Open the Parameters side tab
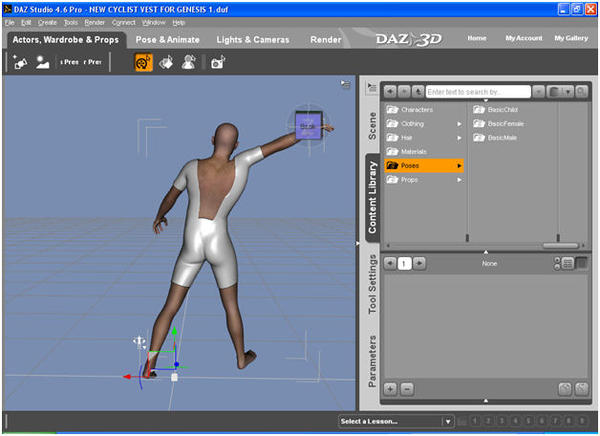 pyautogui.click(x=372, y=361)
